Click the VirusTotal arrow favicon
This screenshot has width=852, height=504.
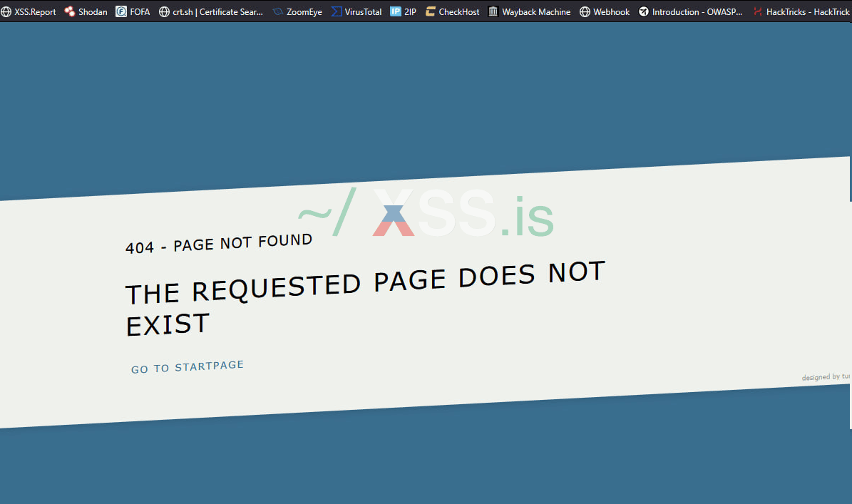tap(337, 11)
